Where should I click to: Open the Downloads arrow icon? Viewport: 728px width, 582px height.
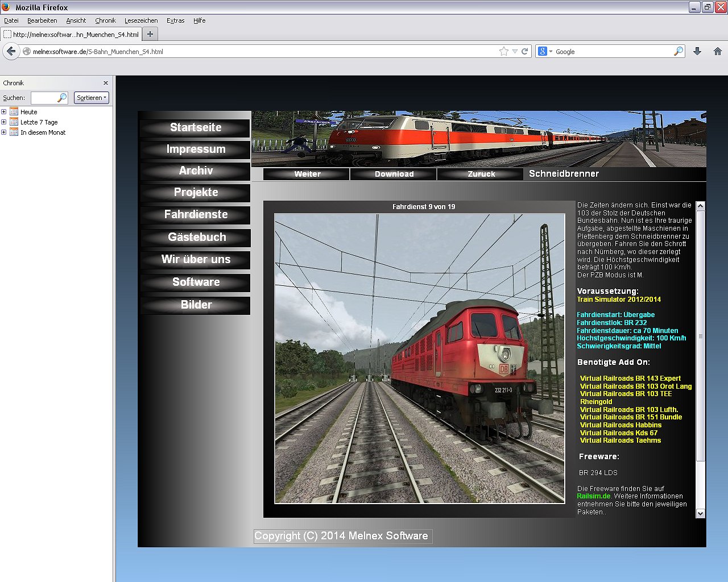(x=697, y=51)
